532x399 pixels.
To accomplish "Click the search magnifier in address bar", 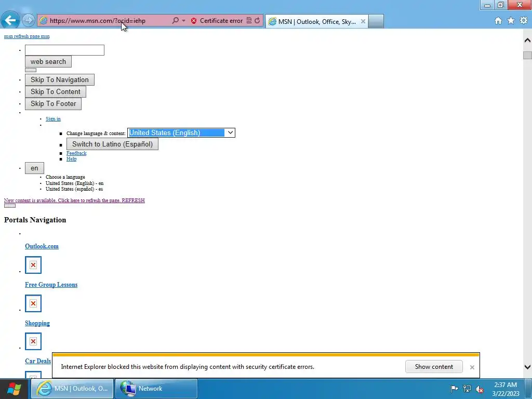I will pos(175,20).
